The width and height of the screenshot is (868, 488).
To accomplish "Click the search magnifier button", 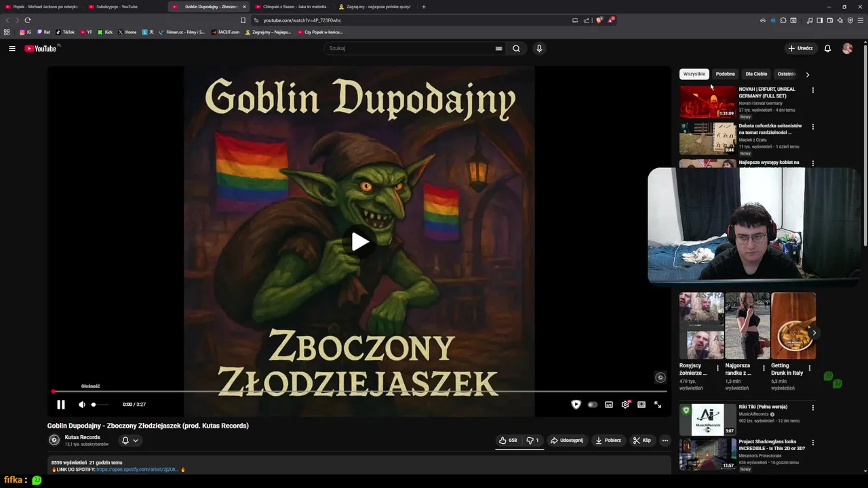I will coord(516,48).
